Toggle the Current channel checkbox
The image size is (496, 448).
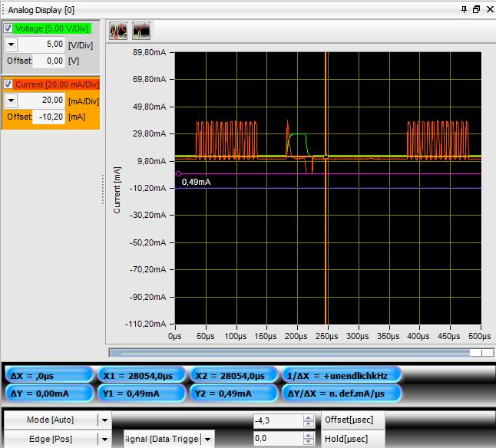pos(8,84)
